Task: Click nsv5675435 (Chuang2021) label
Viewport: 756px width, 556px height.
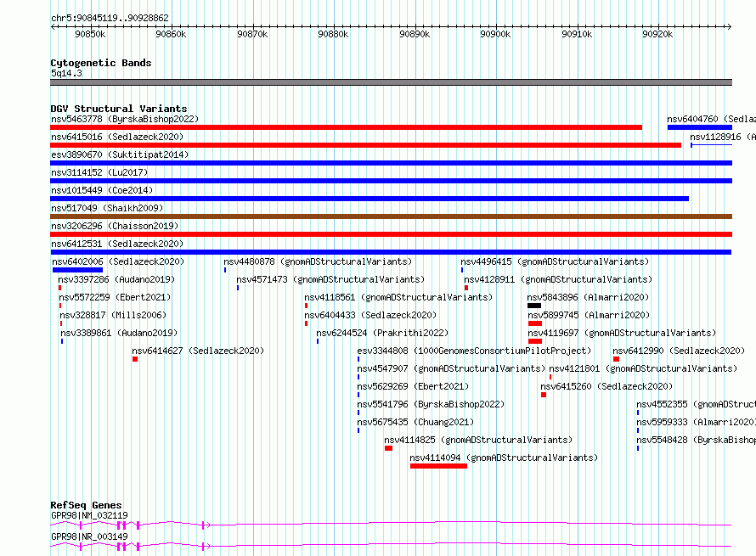Action: [x=415, y=422]
